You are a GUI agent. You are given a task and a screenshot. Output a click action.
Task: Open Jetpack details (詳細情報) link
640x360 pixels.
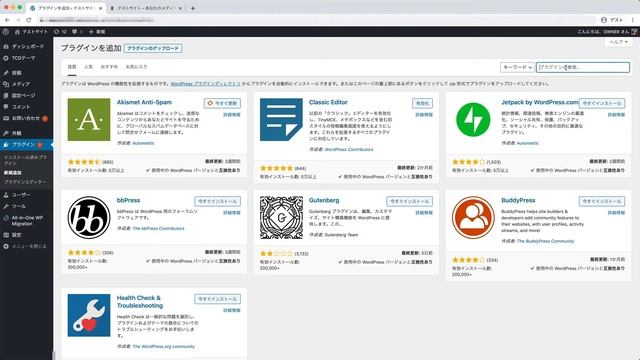(616, 115)
